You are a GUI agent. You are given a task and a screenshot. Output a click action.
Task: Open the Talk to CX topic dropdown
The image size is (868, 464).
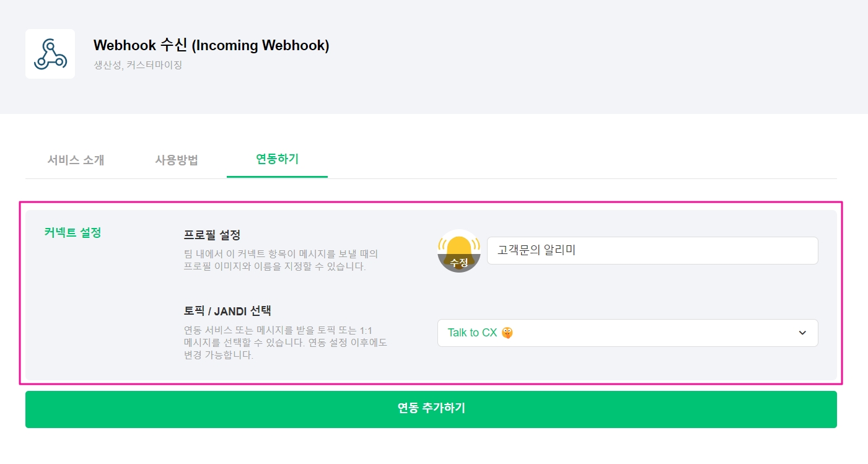(x=627, y=333)
